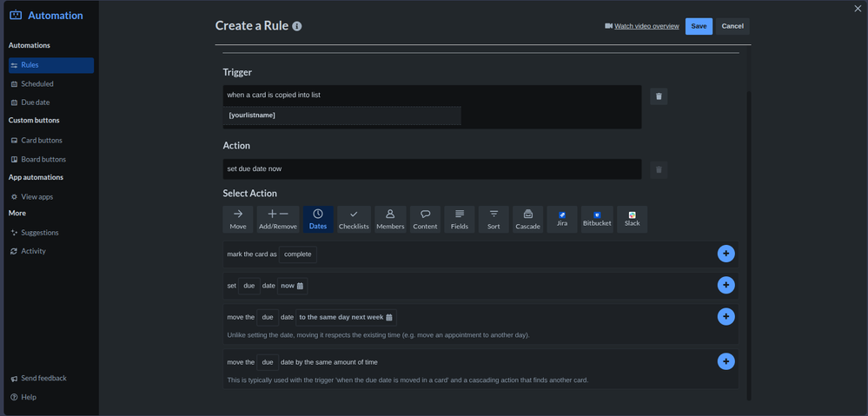868x416 pixels.
Task: Open the Cascade action category
Action: (528, 219)
